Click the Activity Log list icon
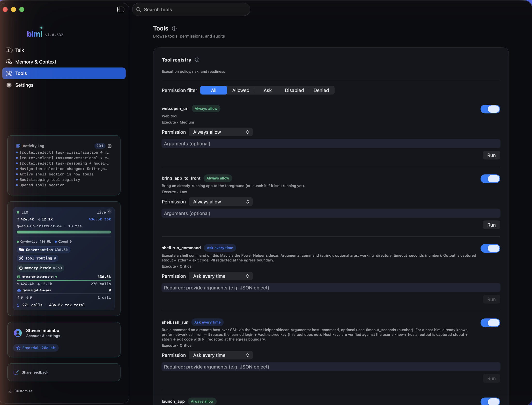The image size is (532, 405). tap(18, 146)
